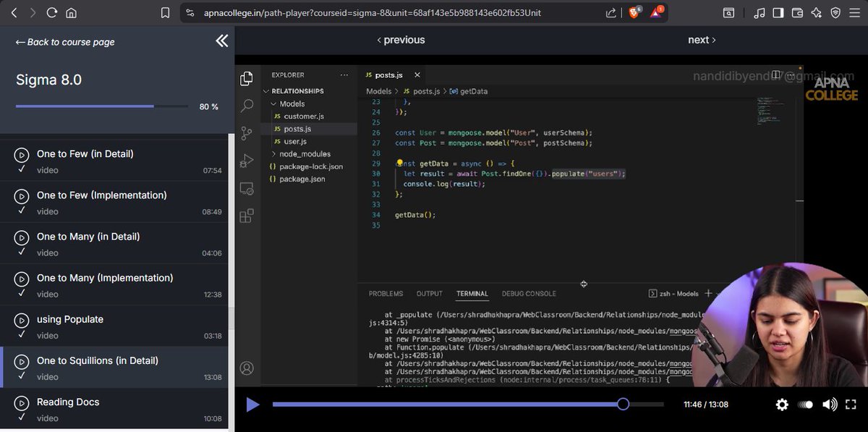
Task: Toggle the autoplay switch in video controls
Action: click(806, 405)
